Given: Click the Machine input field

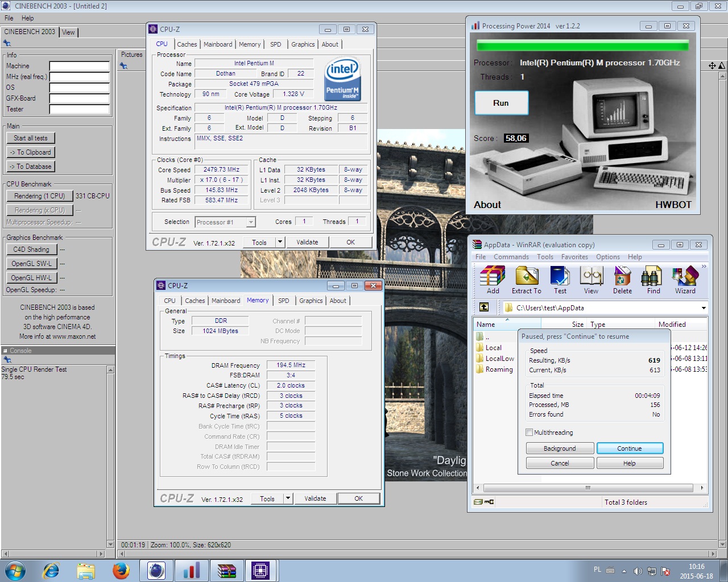Looking at the screenshot, I should [79, 66].
